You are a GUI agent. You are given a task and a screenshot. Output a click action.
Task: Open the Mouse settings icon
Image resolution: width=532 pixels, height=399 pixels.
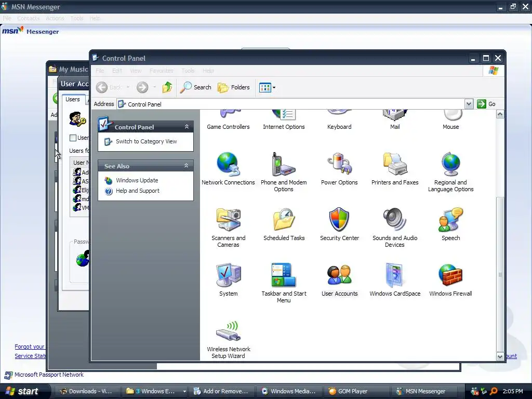pyautogui.click(x=450, y=120)
